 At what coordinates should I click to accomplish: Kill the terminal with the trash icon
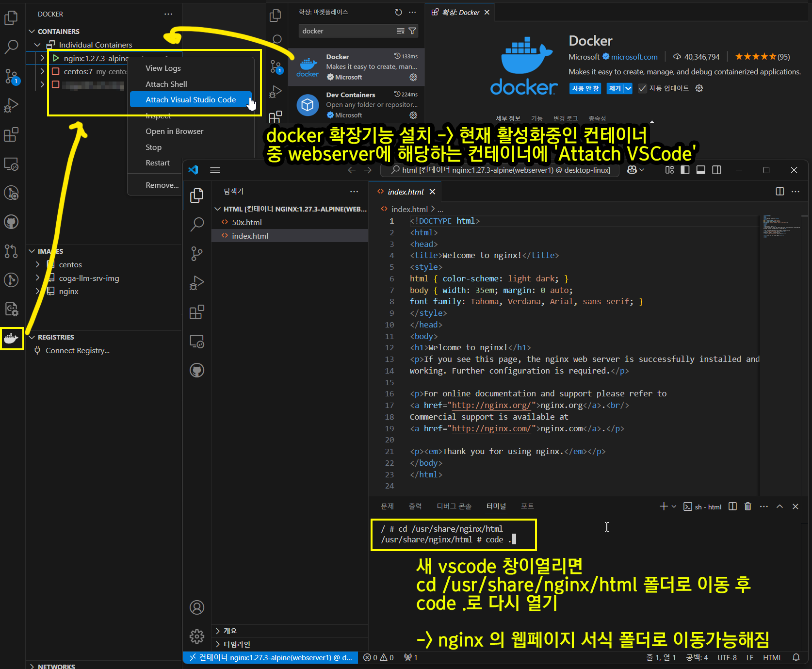748,506
